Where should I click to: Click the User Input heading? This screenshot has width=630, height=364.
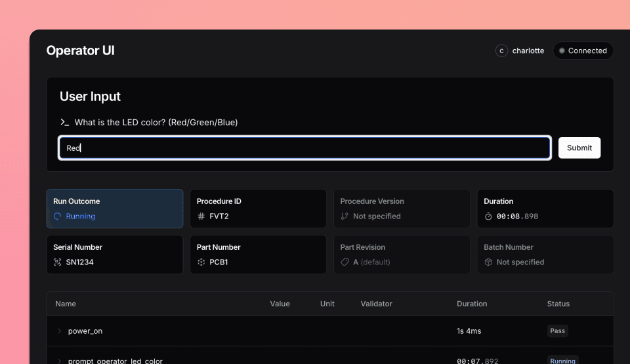(x=90, y=96)
